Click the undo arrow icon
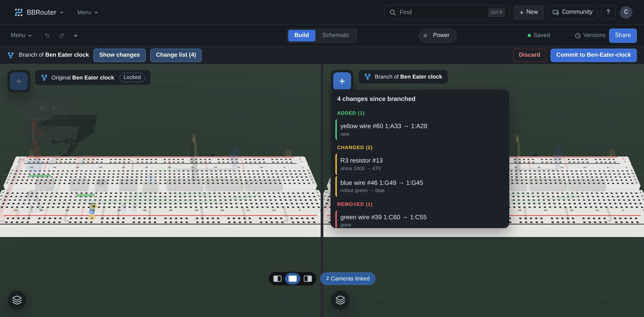644x317 pixels. pyautogui.click(x=47, y=36)
